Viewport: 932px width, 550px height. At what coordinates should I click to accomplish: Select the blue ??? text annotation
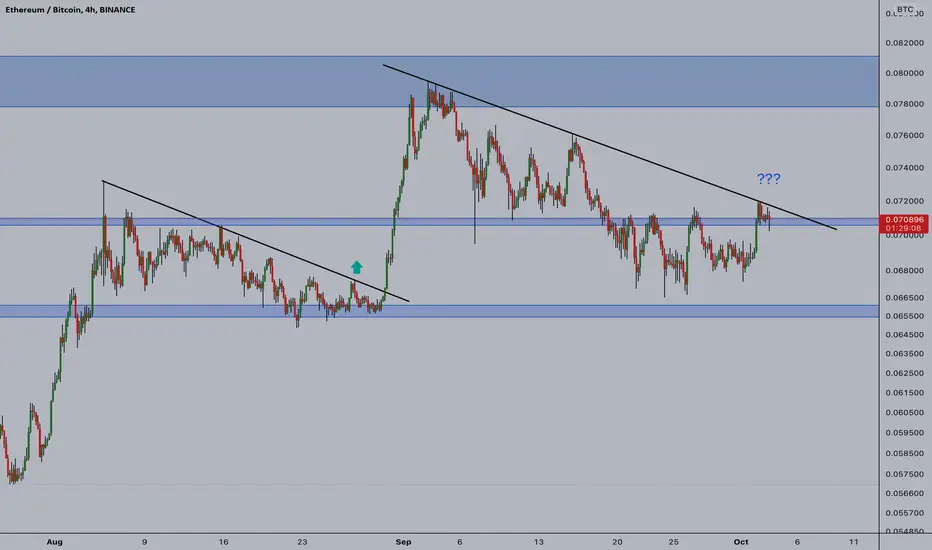[769, 178]
